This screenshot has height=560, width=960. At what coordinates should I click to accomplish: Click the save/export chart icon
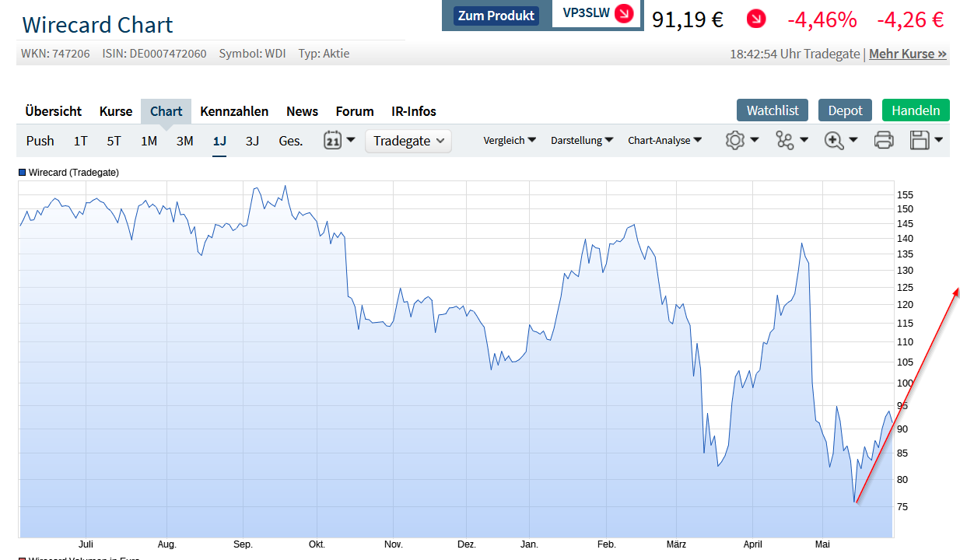pos(921,140)
